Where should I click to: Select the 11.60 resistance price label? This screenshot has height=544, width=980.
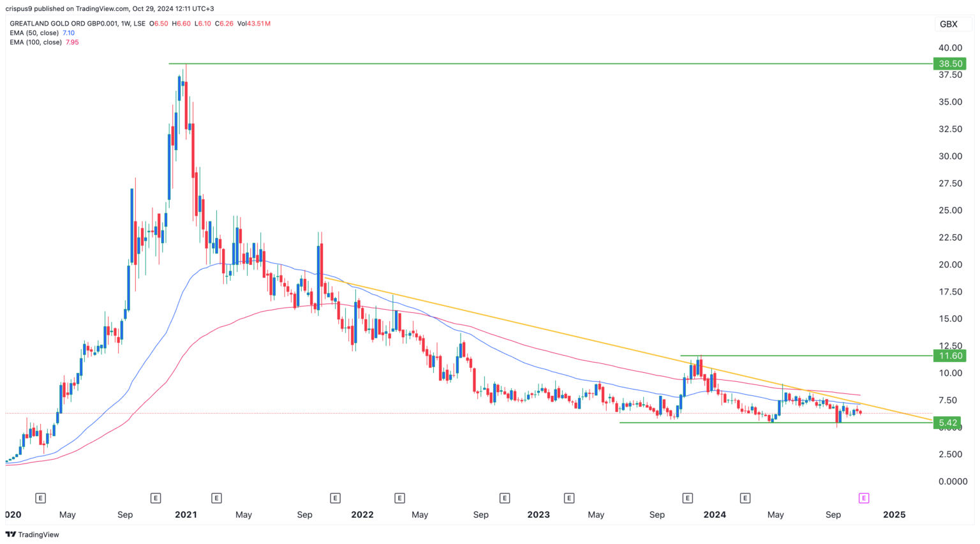pyautogui.click(x=950, y=356)
